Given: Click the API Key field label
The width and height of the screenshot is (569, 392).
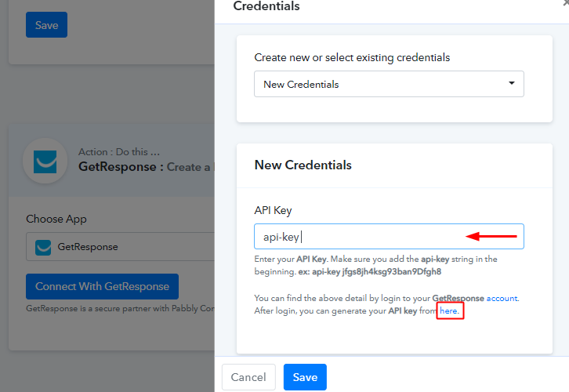Looking at the screenshot, I should coord(273,211).
